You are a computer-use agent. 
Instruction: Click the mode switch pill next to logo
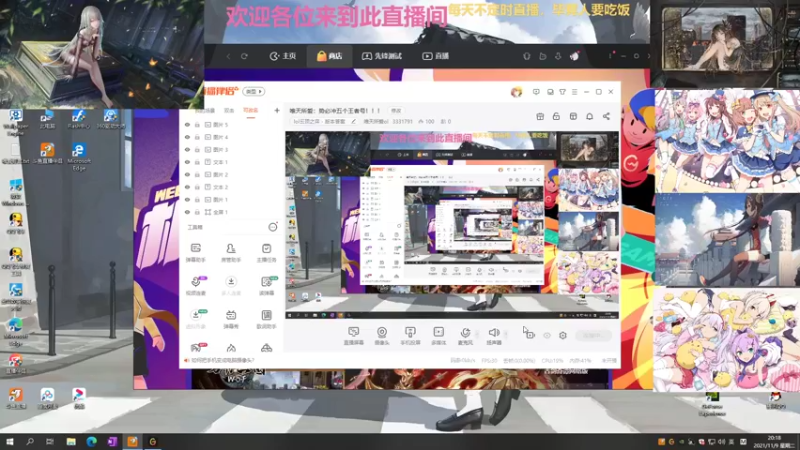point(254,91)
